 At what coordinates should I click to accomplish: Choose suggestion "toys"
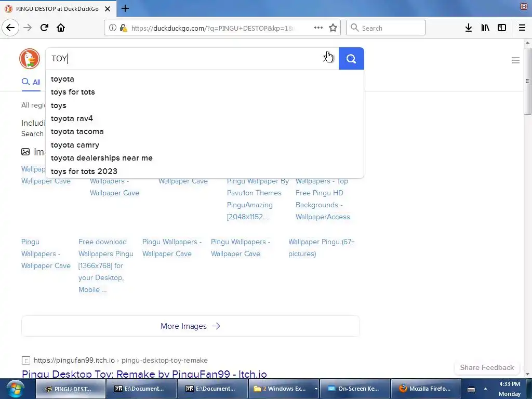point(205,105)
